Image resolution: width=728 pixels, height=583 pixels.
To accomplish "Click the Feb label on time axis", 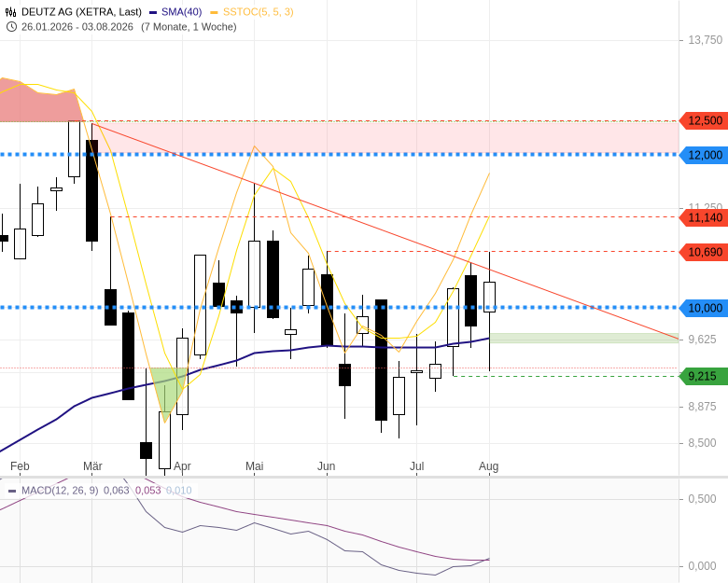I will [x=20, y=466].
